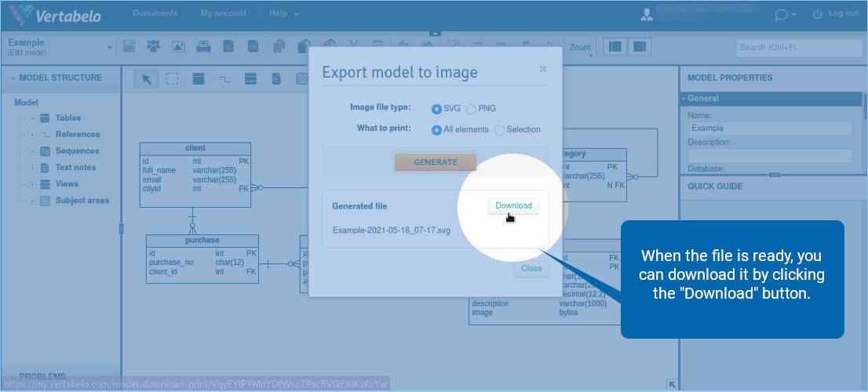Expand the Problems panel
The image size is (868, 392).
(14, 376)
